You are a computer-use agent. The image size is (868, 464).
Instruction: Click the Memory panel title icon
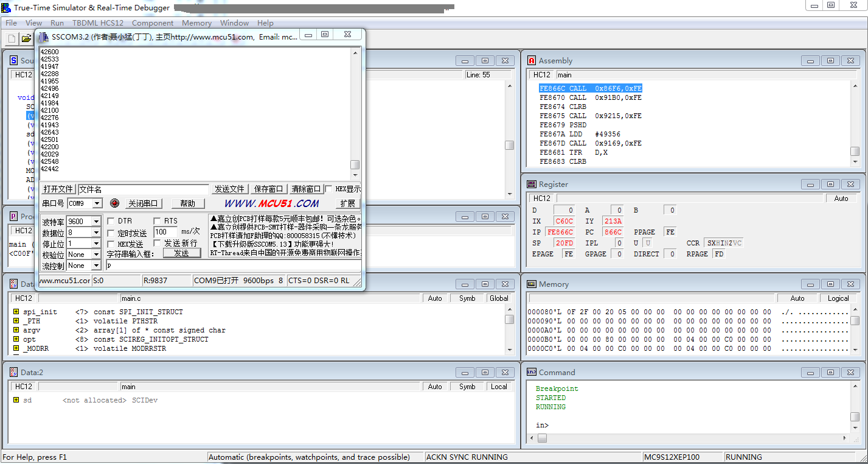[x=532, y=284]
